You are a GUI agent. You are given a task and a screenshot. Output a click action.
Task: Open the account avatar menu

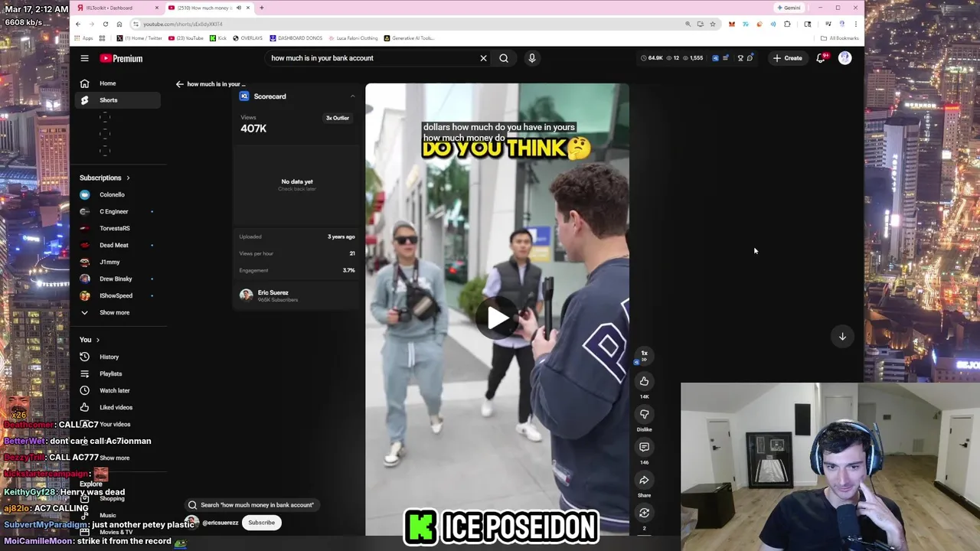pyautogui.click(x=844, y=58)
